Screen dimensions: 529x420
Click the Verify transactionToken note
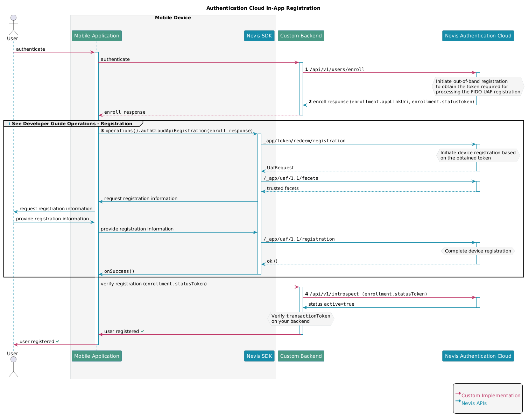coord(301,319)
